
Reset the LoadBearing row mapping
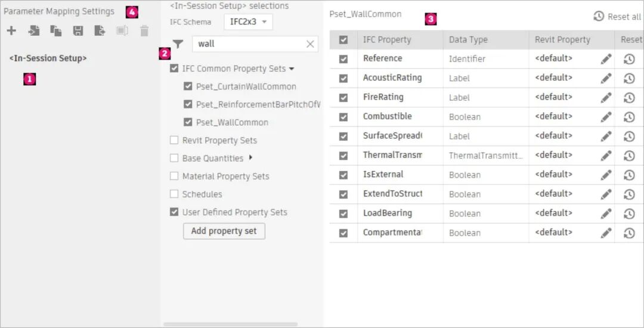click(629, 214)
